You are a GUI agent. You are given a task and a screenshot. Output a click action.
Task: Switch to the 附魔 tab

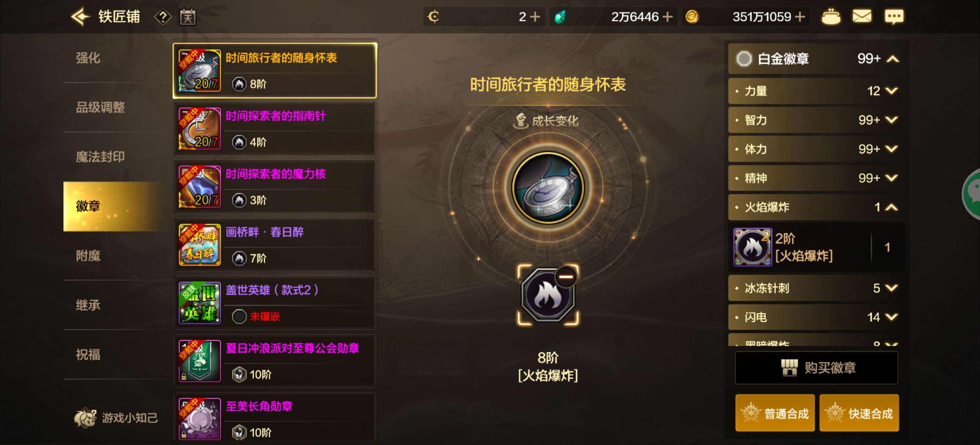click(x=88, y=256)
